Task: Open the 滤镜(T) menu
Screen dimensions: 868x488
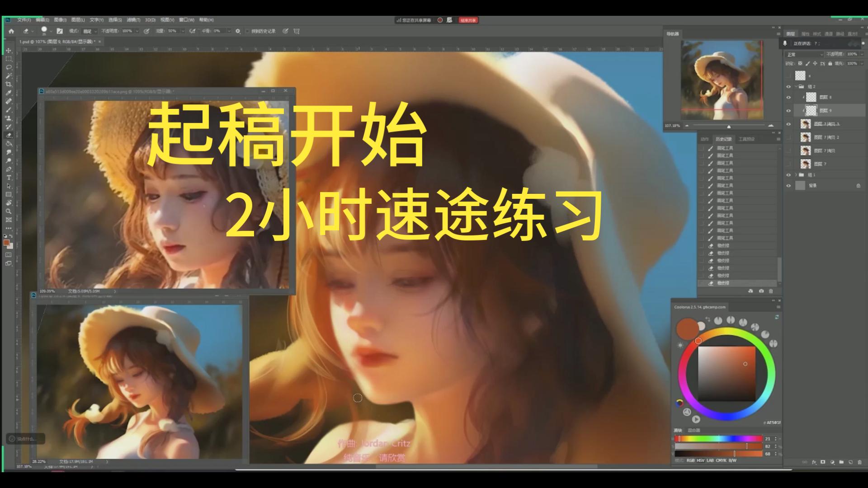Action: 133,20
